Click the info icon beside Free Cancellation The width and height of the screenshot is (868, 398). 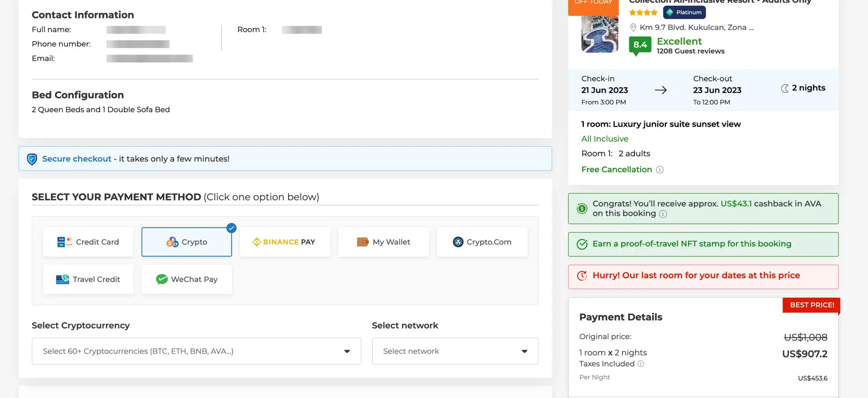point(660,170)
